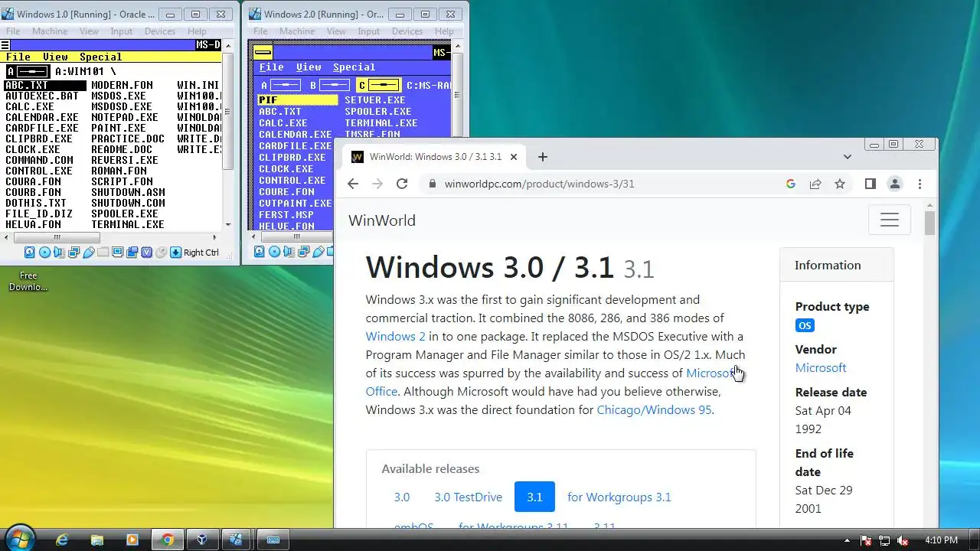Click optical drive indicator in Windows 1.0 status bar
This screenshot has width=980, height=551.
(44, 253)
